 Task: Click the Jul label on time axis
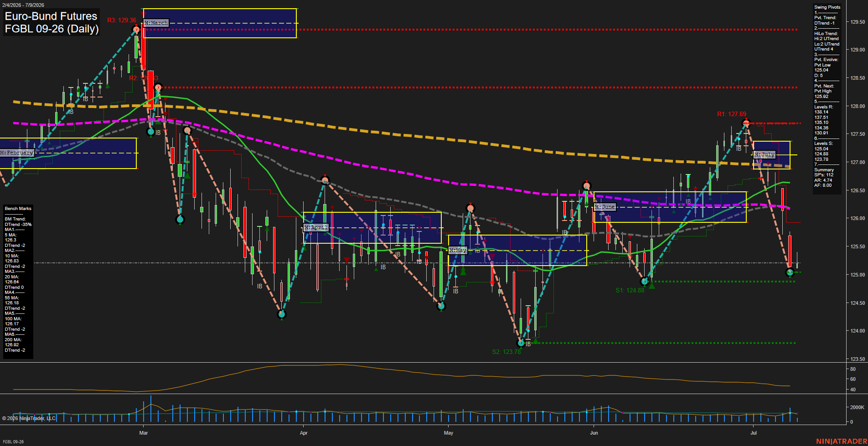pos(754,433)
